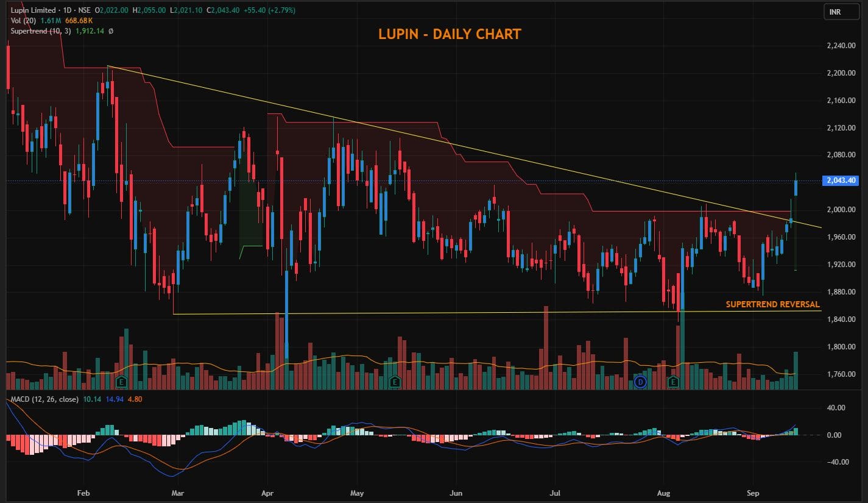Click the 2,000.00 price axis label
Screen dimensions: 868x503
coord(841,210)
